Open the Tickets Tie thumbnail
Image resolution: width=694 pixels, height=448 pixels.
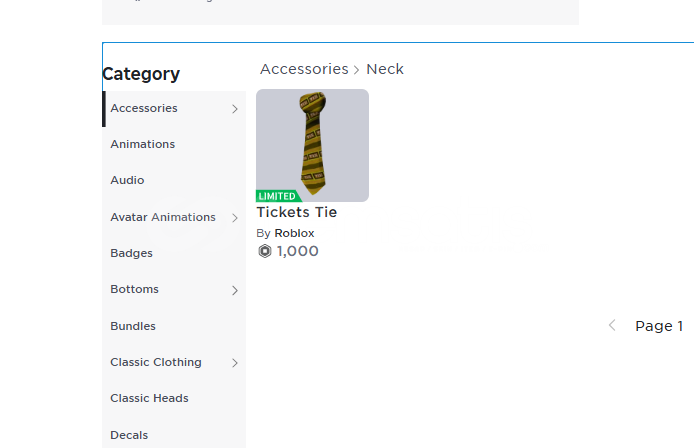click(312, 146)
